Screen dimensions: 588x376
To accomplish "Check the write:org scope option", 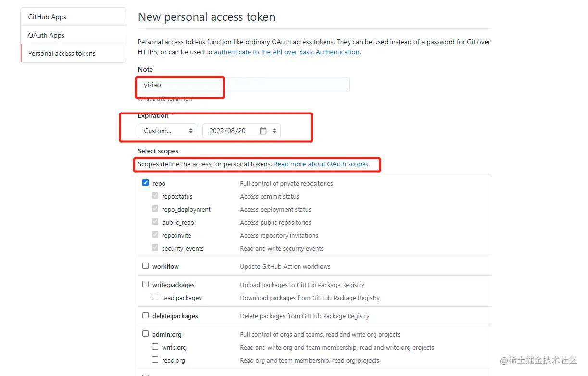I will pyautogui.click(x=155, y=347).
